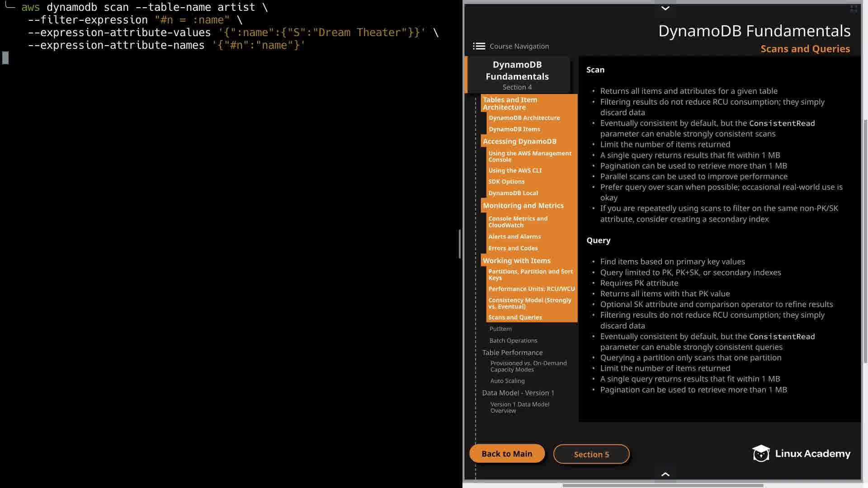This screenshot has height=488, width=868.
Task: Collapse panel with top chevron-down arrow
Action: coord(665,8)
